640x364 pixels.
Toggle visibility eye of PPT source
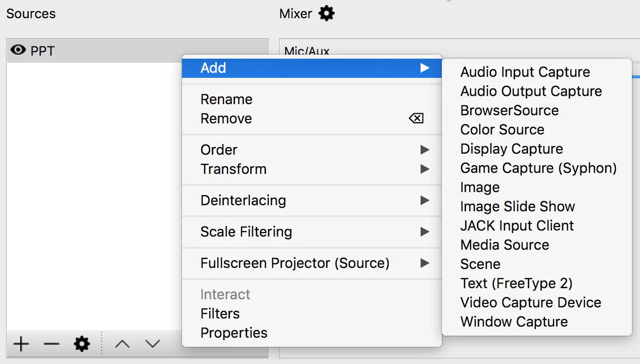pos(18,50)
